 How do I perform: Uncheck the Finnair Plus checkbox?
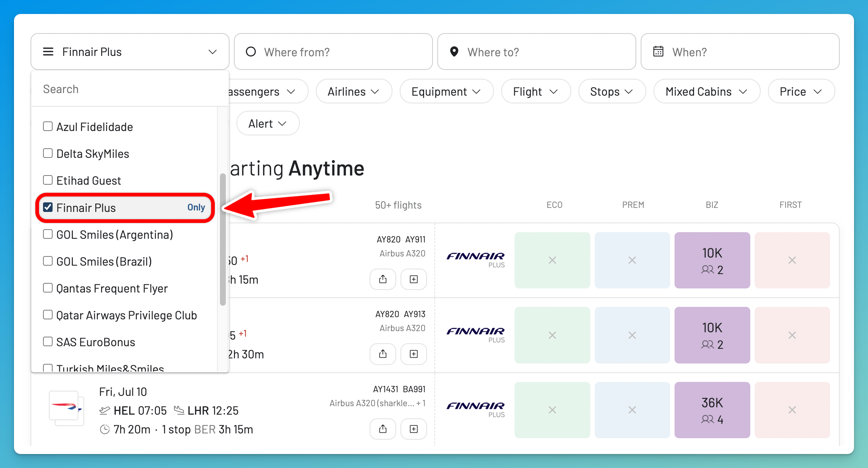48,207
